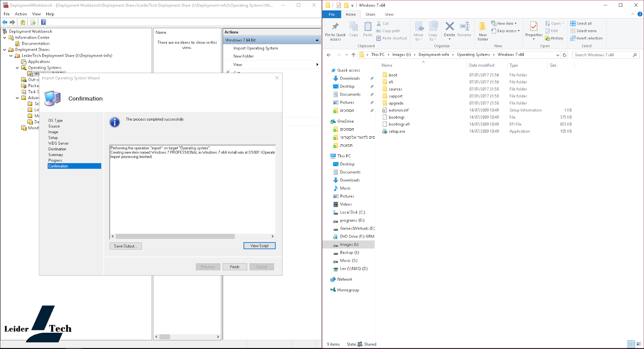Screen dimensions: 644x349
Task: Select Backup (J:) drive in navigation pane
Action: coord(349,253)
